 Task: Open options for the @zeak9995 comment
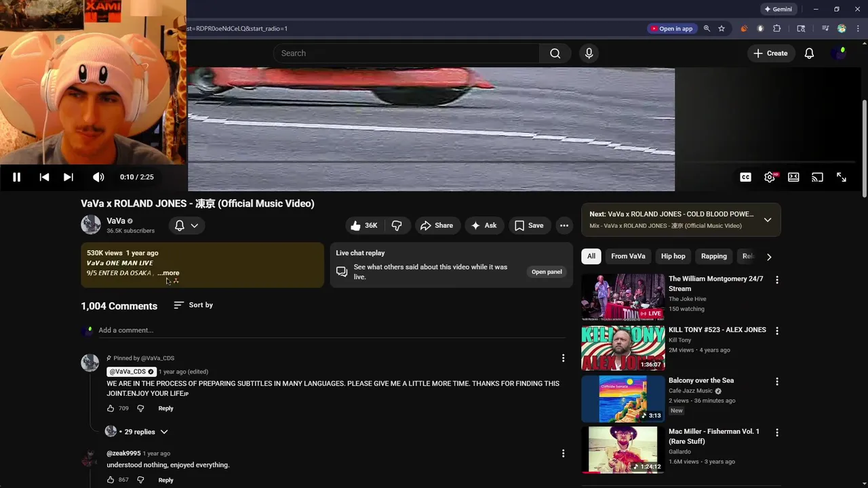pos(563,453)
